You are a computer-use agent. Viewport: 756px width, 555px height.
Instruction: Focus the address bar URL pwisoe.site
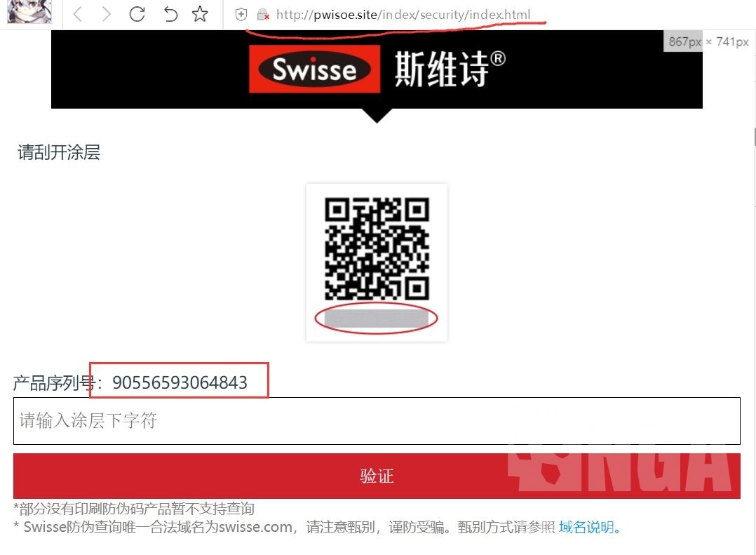tap(403, 15)
